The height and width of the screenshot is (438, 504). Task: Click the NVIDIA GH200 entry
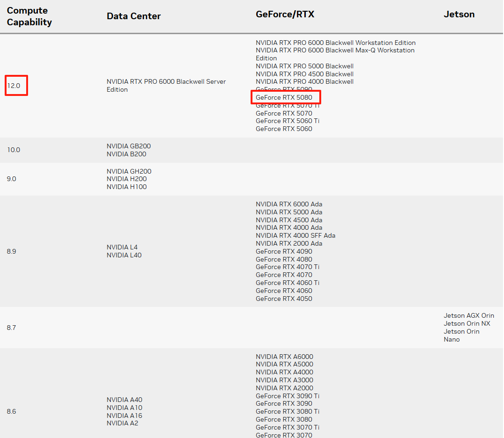(x=129, y=172)
